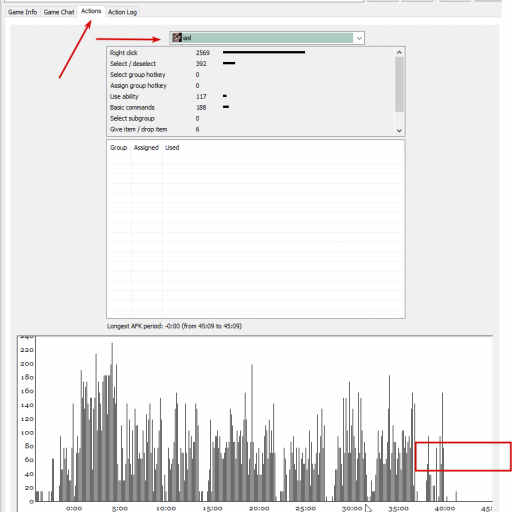The image size is (512, 512).
Task: Open the player selection dropdown
Action: click(x=267, y=38)
